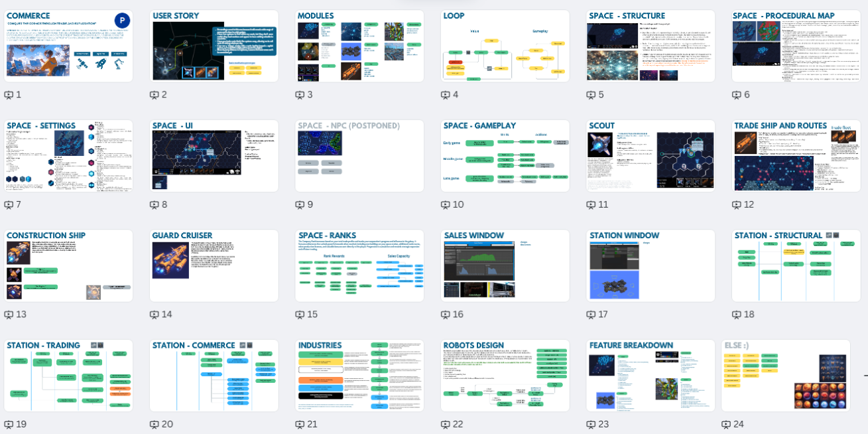Click the frame icon under SPACE - STRUCTURE
The height and width of the screenshot is (434, 868).
(591, 95)
